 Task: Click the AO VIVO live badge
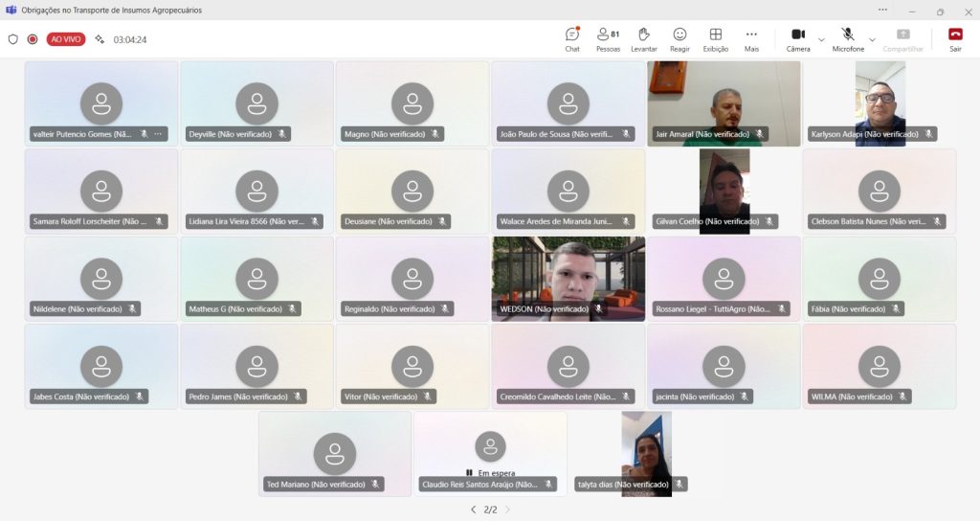[66, 39]
